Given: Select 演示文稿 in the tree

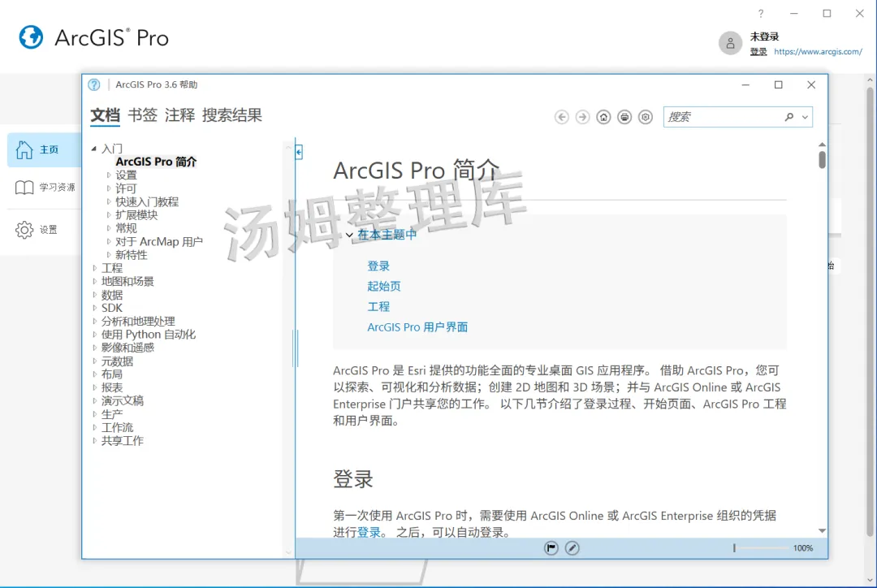Looking at the screenshot, I should click(123, 400).
